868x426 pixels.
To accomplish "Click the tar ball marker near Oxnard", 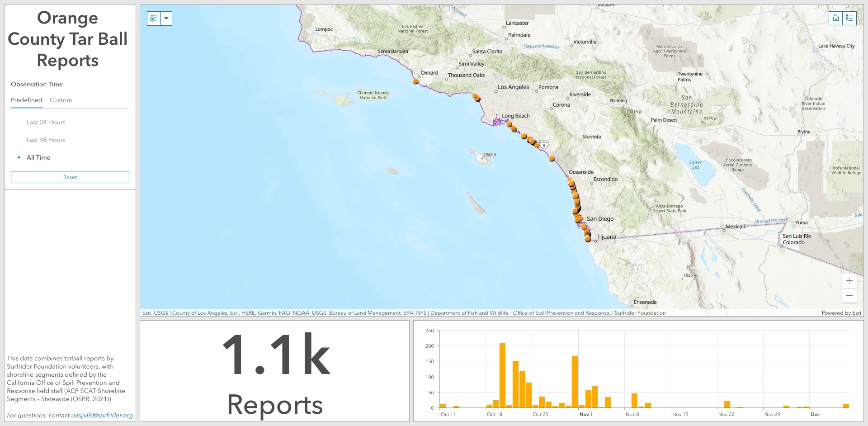I will point(415,81).
